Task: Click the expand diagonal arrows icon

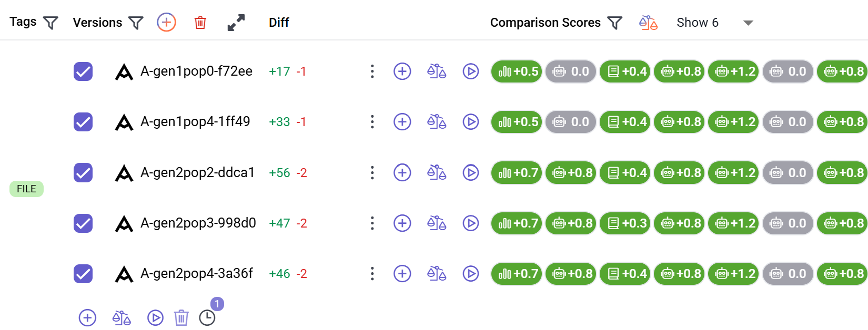Action: [236, 22]
